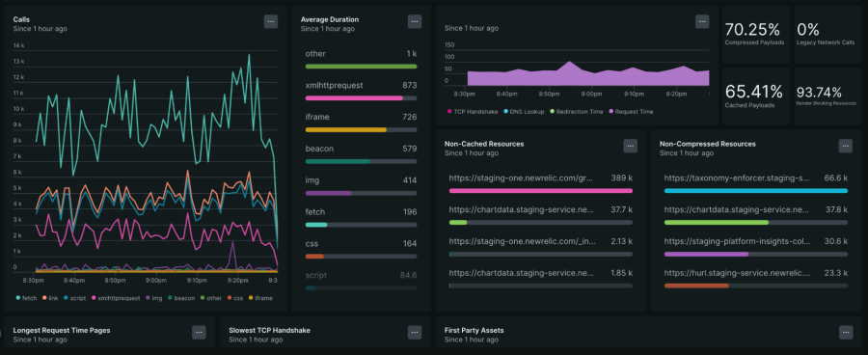This screenshot has width=868, height=355.
Task: Click the 30.6 k value in Non-Compressed Resources
Action: click(836, 241)
